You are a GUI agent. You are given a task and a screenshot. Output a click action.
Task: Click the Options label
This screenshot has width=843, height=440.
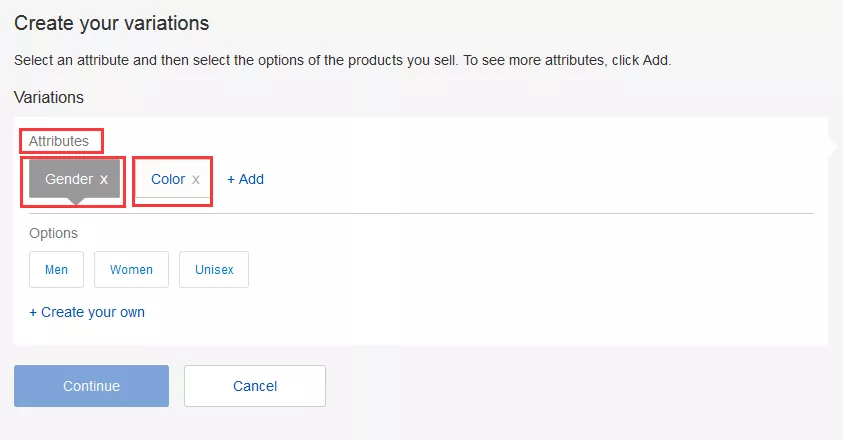[53, 233]
